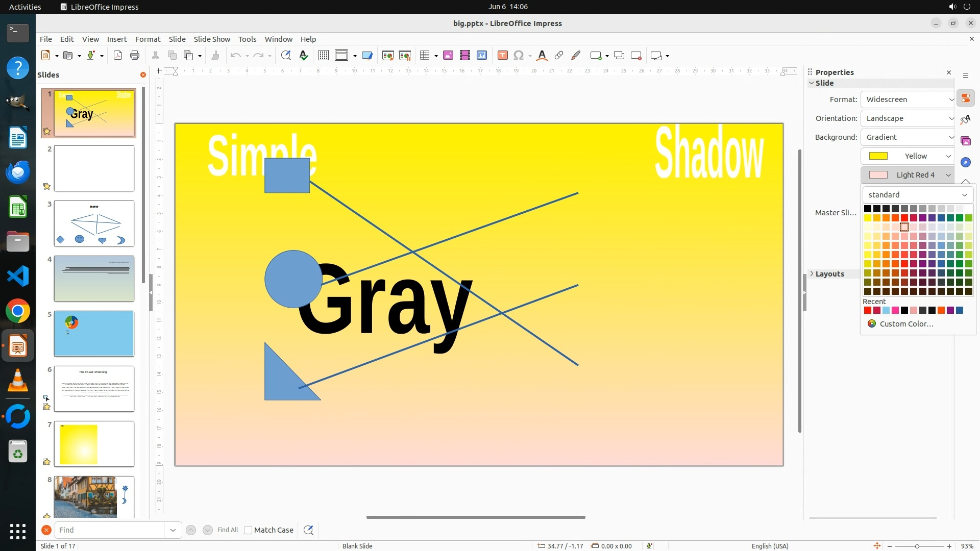Click the Insert Table icon
980x551 pixels.
(425, 56)
